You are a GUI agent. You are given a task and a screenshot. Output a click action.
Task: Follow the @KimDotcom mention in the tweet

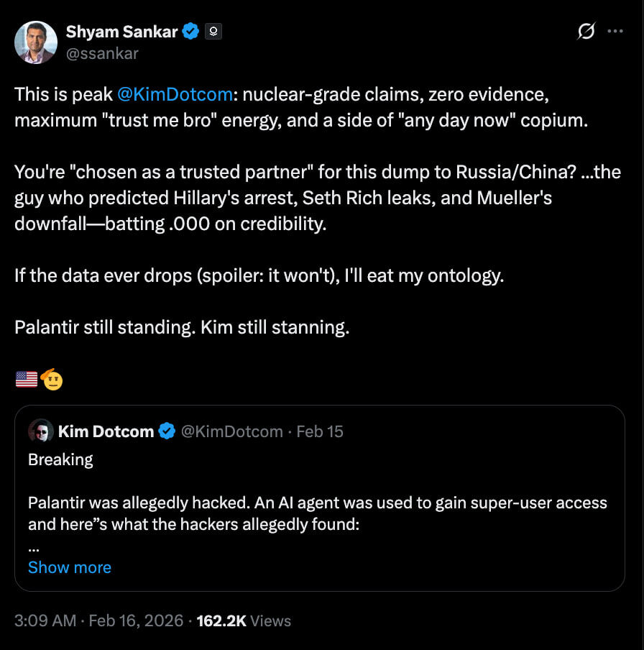[174, 94]
